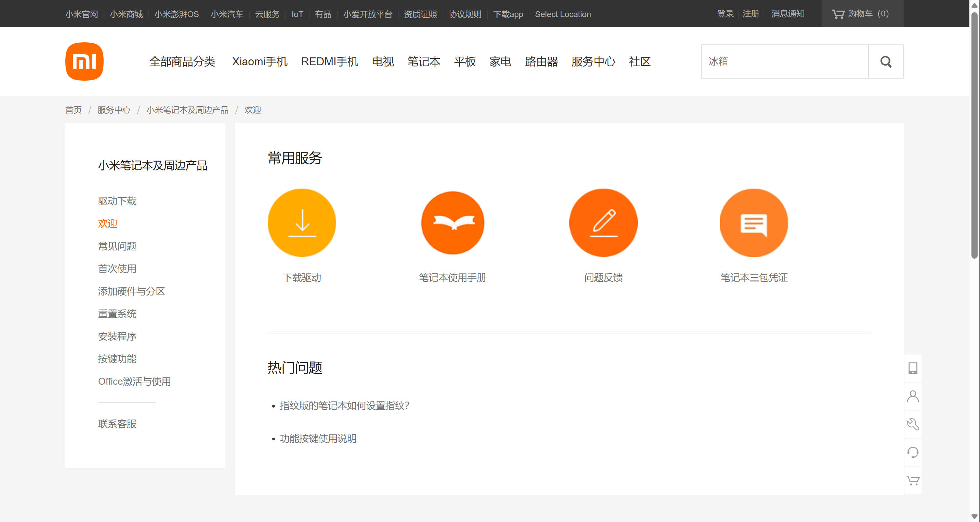Select 添加硬件与分区 in sidebar
Image resolution: width=980 pixels, height=522 pixels.
pyautogui.click(x=131, y=291)
